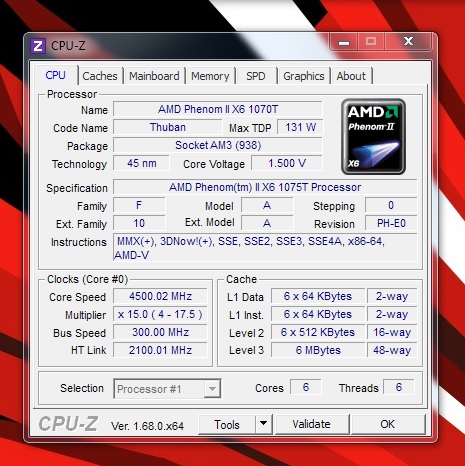Click the Core Voltage value '1.500 V'
The height and width of the screenshot is (466, 465).
click(287, 163)
